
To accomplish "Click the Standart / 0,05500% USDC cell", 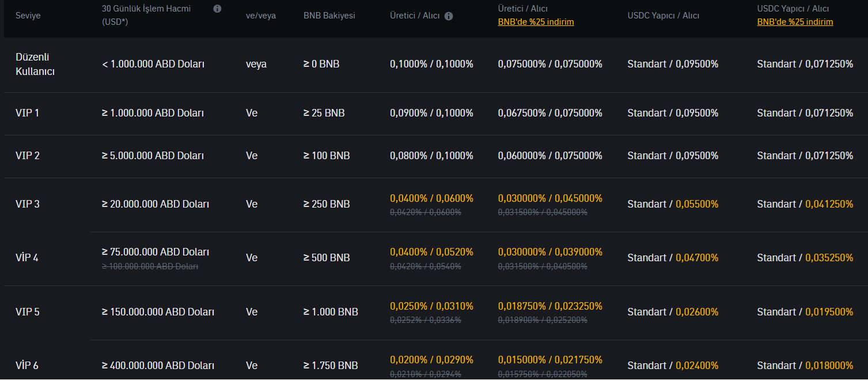I will coord(673,204).
